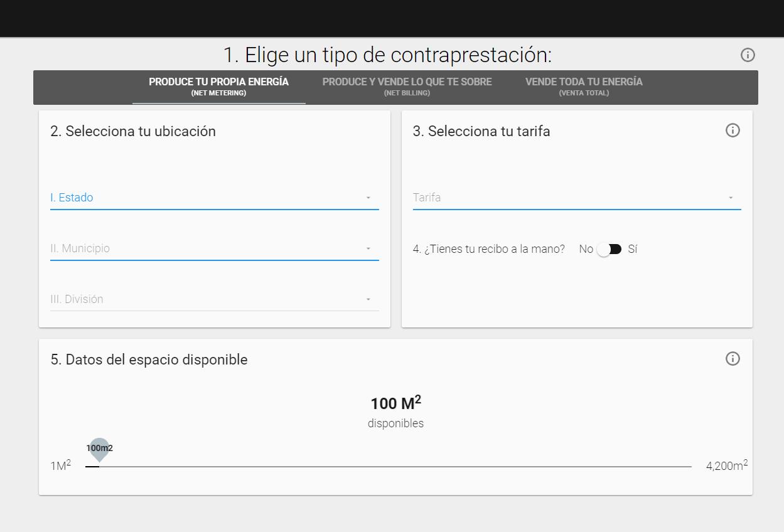Click the dropdown arrow on the Municipio field

point(368,248)
